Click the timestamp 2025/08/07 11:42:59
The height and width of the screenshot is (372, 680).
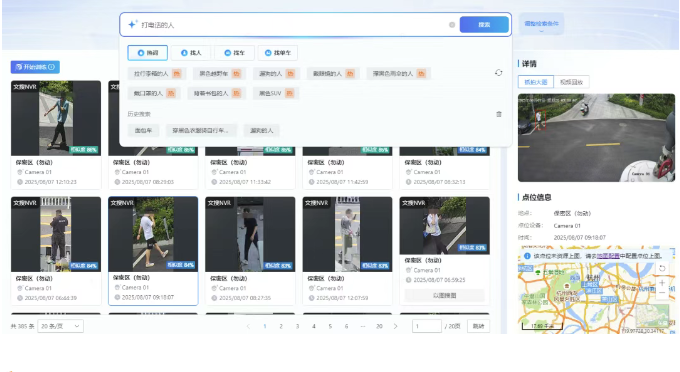(342, 182)
